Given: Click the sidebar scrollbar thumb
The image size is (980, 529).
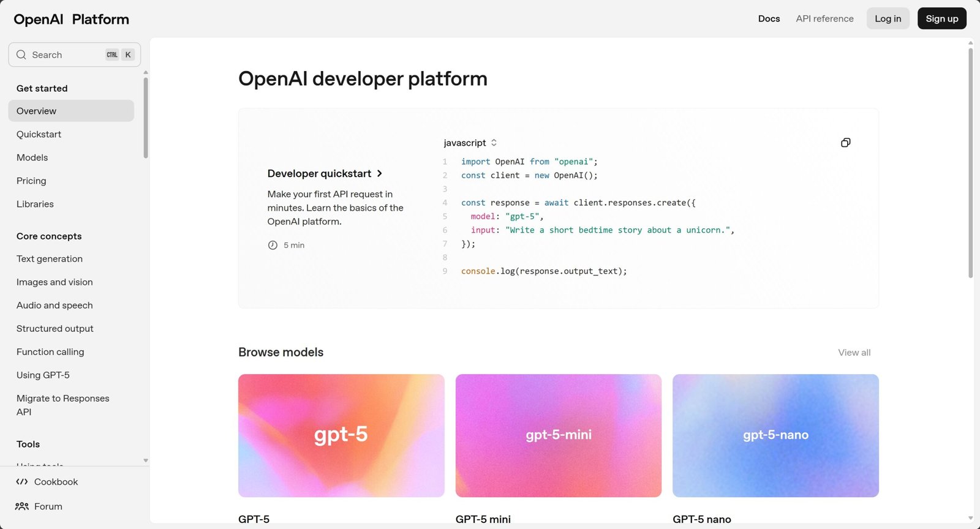Looking at the screenshot, I should click(x=146, y=118).
